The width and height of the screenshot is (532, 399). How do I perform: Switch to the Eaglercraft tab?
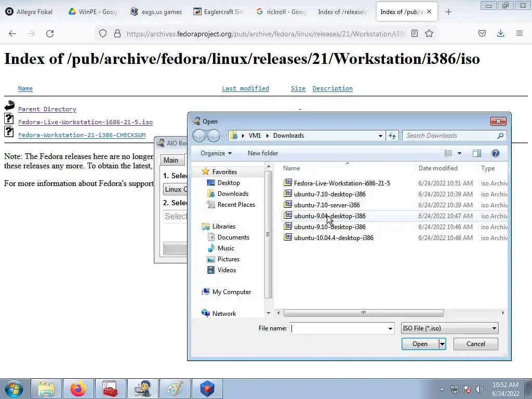[x=218, y=12]
